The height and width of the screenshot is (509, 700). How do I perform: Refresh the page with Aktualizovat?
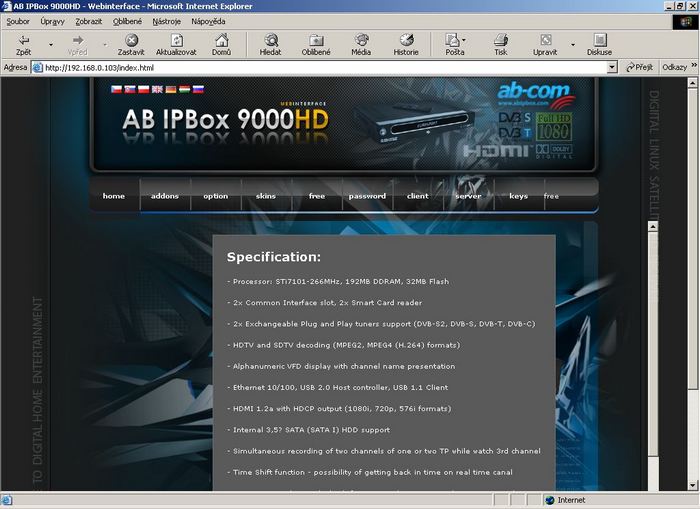point(176,45)
